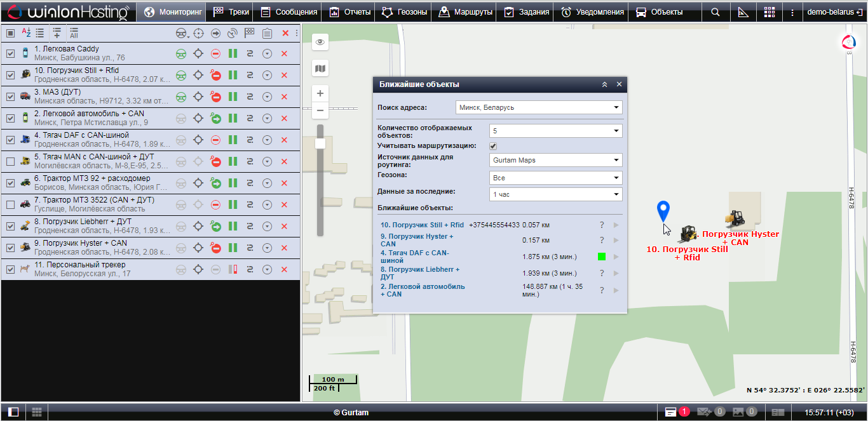The width and height of the screenshot is (868, 421).
Task: Click the map zoom slider handle
Action: [x=320, y=144]
